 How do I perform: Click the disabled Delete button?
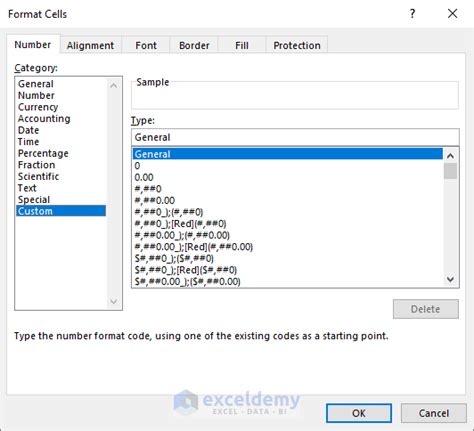pyautogui.click(x=426, y=309)
